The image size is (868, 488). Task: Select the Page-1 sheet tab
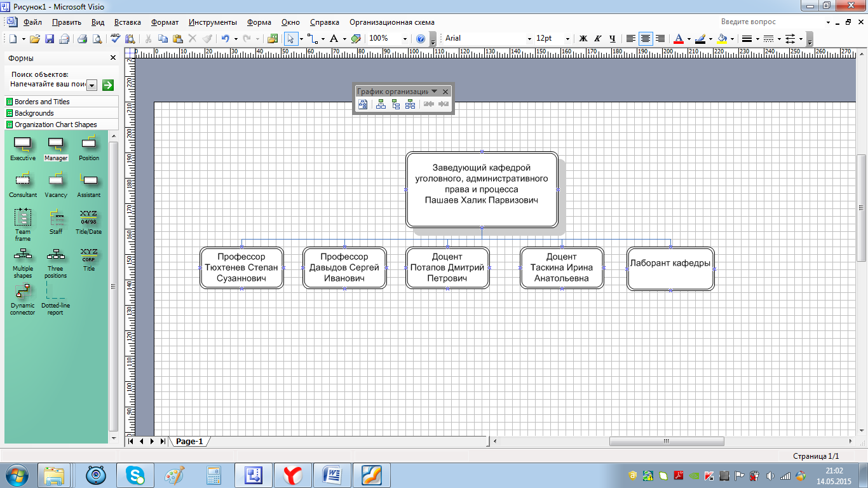coord(189,441)
